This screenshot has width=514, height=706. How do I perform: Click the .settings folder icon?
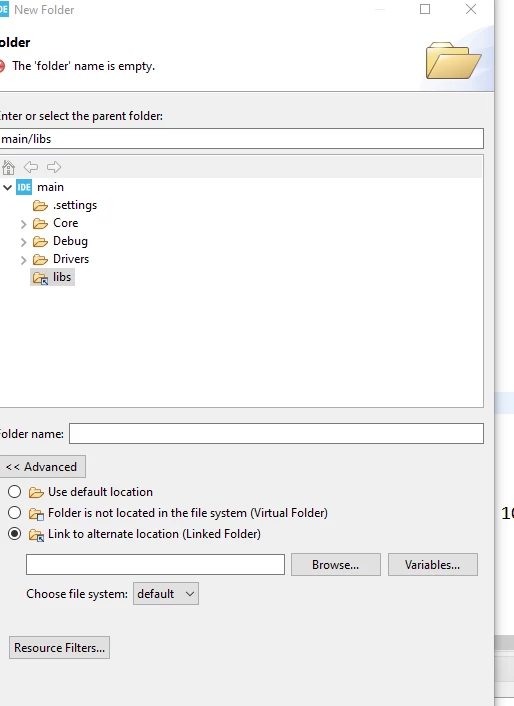(x=40, y=205)
